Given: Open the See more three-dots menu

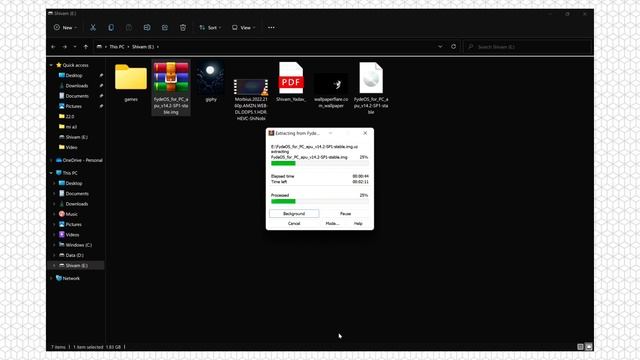Looking at the screenshot, I should coord(271,27).
